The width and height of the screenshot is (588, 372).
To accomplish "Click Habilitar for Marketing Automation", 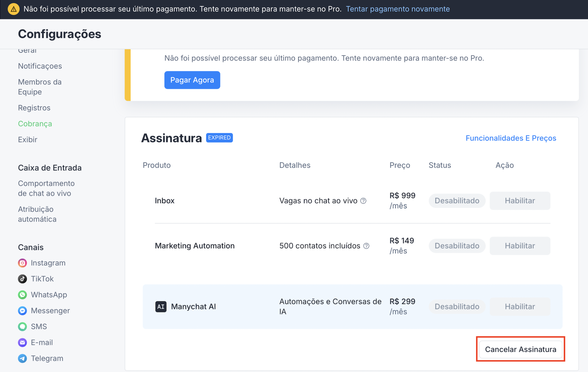I will pyautogui.click(x=520, y=246).
